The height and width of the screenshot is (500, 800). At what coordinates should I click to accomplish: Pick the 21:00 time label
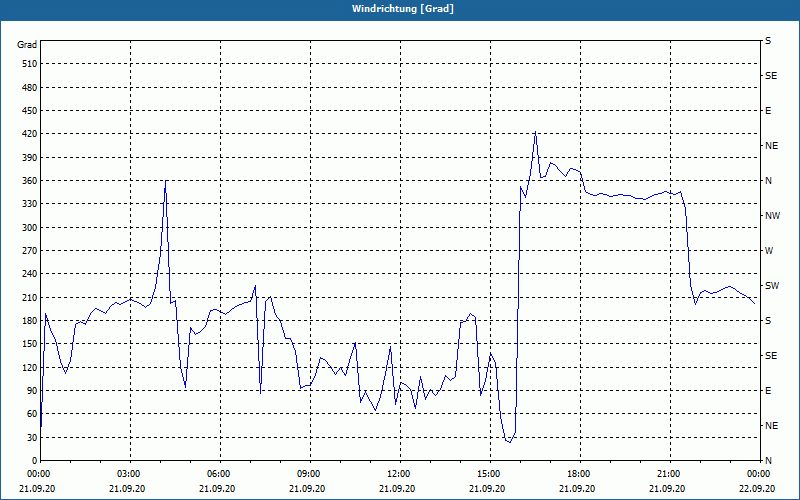(x=667, y=474)
